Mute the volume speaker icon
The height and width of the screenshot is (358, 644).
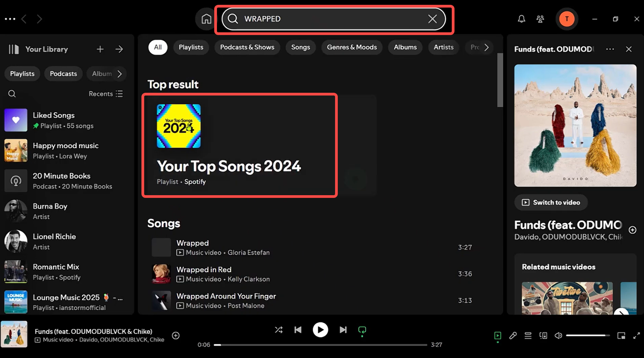click(x=558, y=336)
